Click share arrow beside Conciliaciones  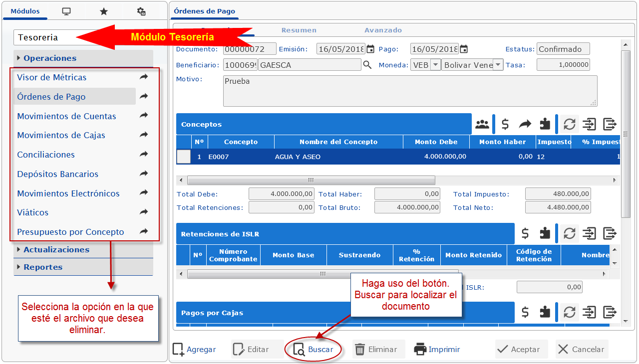click(144, 155)
